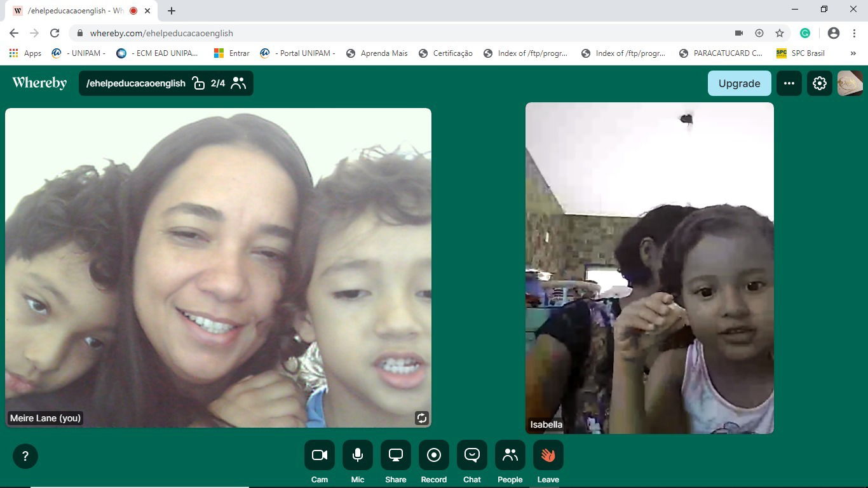Image resolution: width=868 pixels, height=488 pixels.
Task: Select Isabella's video tile
Action: pos(649,268)
